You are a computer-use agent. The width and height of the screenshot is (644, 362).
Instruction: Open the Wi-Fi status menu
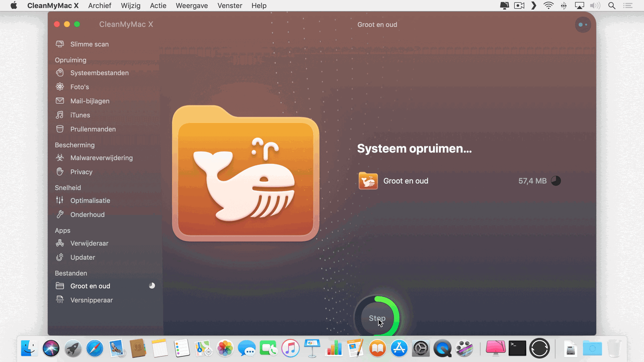(548, 6)
